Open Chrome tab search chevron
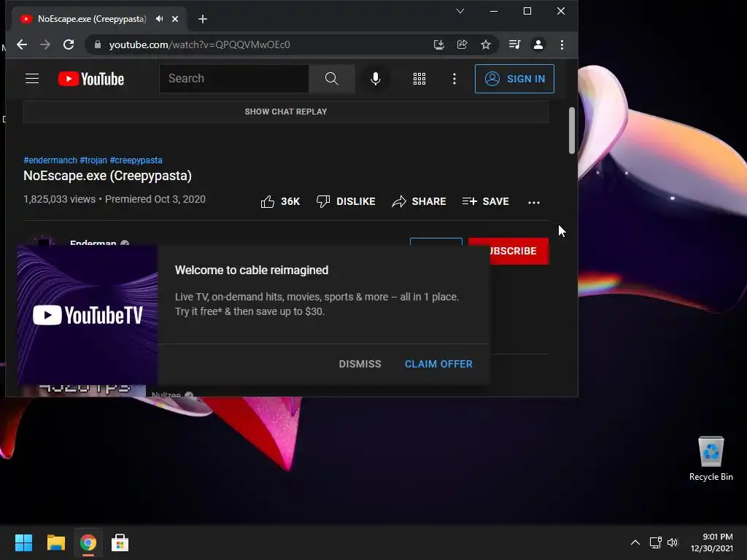 (x=460, y=11)
